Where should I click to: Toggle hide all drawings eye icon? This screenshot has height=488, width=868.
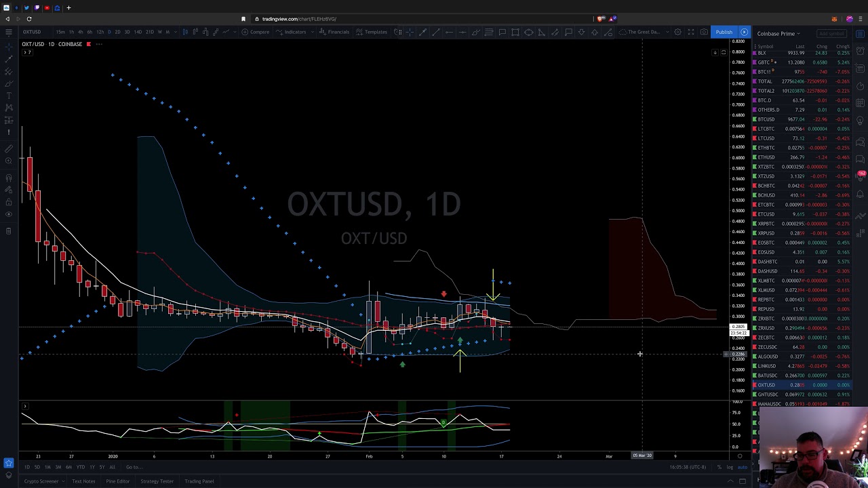[9, 213]
